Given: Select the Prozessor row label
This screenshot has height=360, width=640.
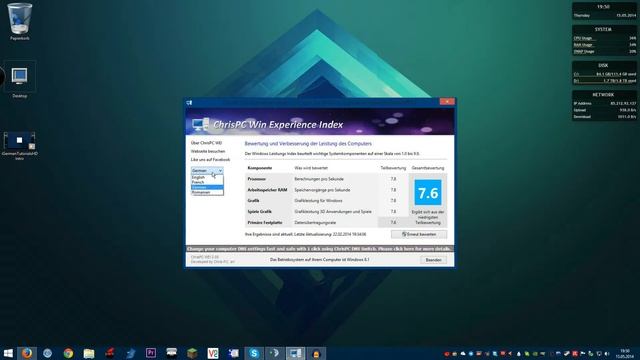Looking at the screenshot, I should pos(256,179).
